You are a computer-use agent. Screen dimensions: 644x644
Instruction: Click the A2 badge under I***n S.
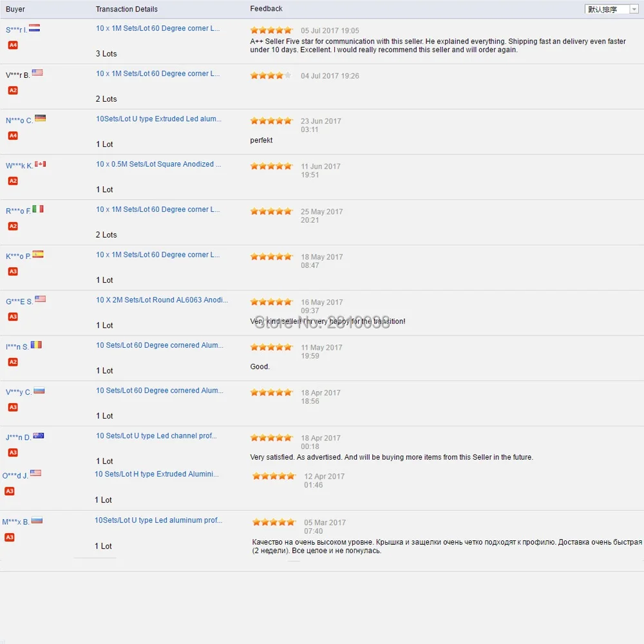(13, 362)
